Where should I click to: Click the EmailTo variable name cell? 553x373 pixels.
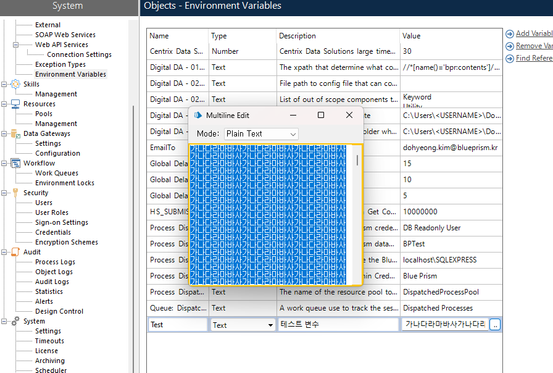point(168,147)
